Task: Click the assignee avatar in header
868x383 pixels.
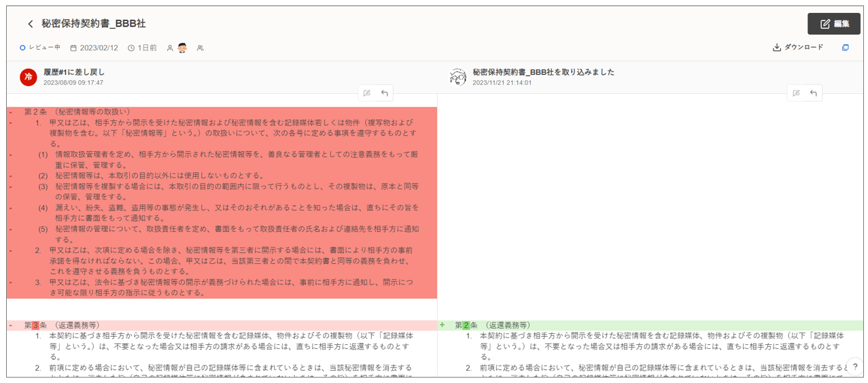Action: (182, 48)
